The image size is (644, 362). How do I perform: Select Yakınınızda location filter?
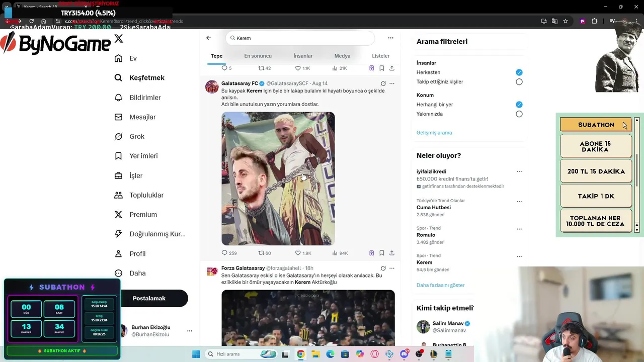[x=519, y=114]
